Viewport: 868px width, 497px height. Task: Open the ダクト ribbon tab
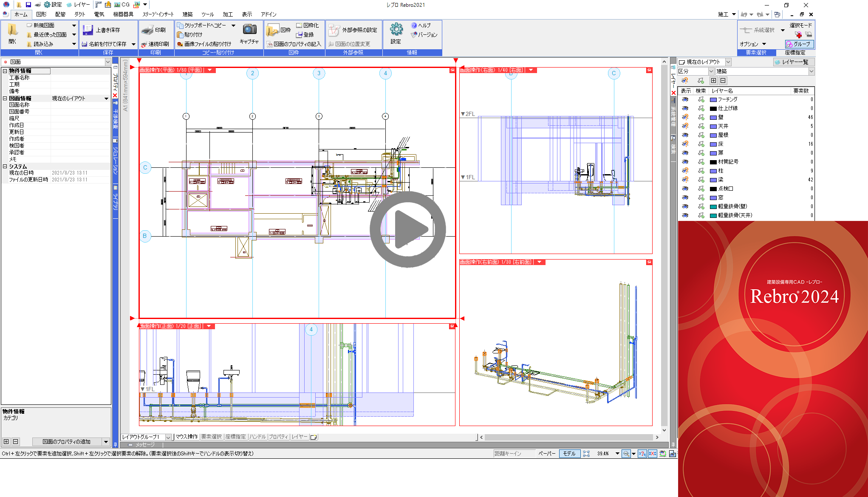(80, 14)
